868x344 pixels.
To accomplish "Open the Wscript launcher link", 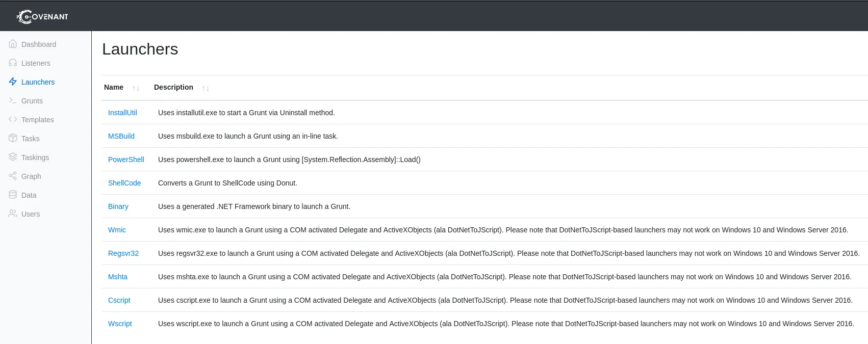I will click(x=120, y=324).
